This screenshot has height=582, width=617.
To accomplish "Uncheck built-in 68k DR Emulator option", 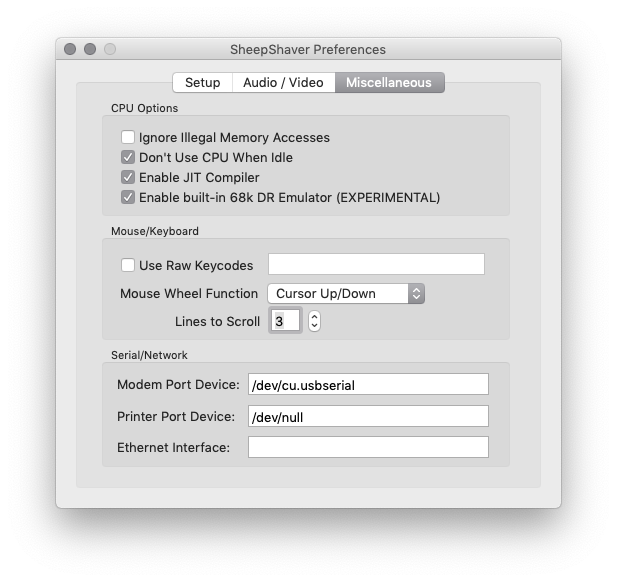I will point(128,198).
